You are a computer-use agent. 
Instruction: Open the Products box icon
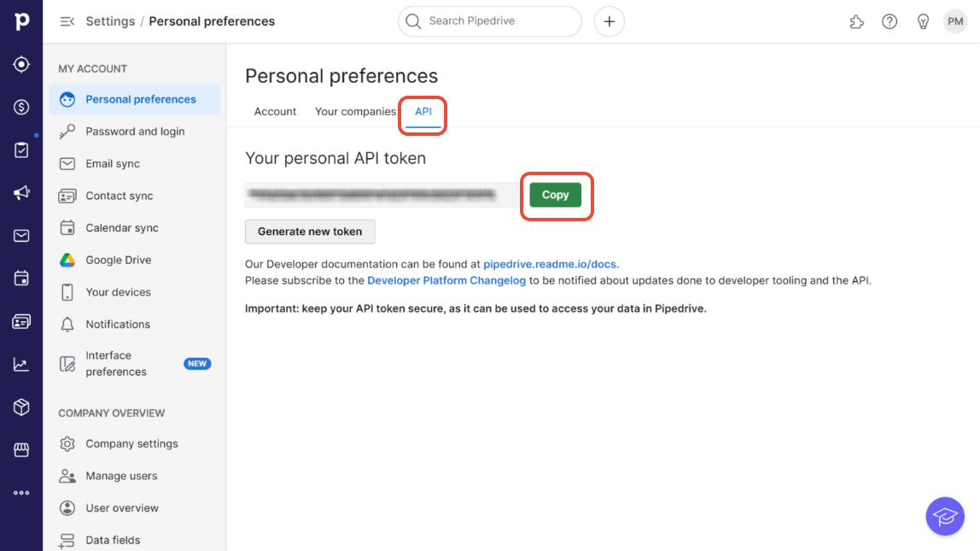pos(21,407)
